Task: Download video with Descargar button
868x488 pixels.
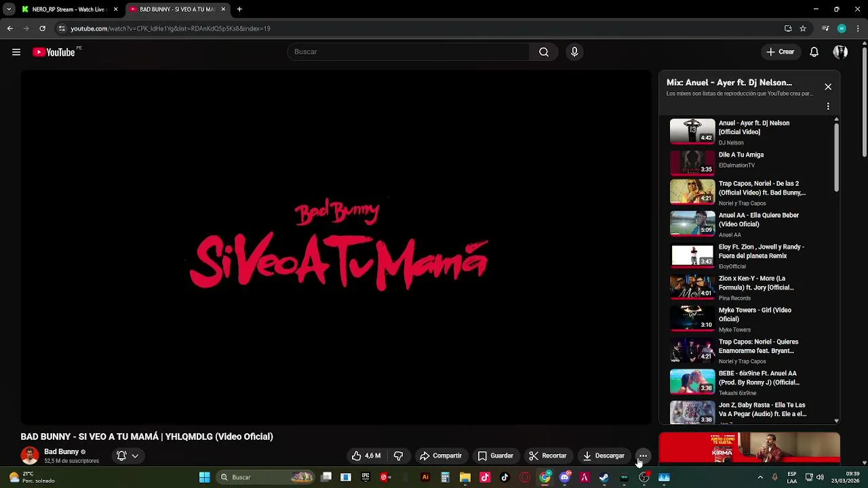Action: (604, 455)
